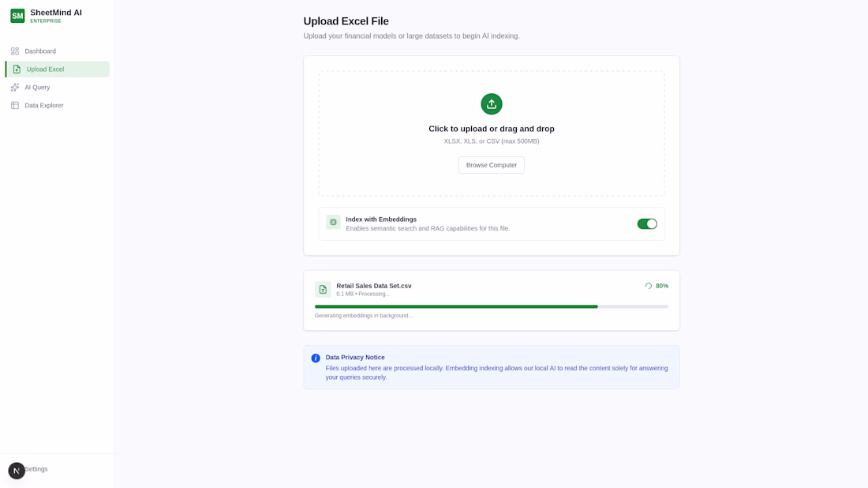868x488 pixels.
Task: Click the Dashboard grid icon
Action: coord(15,51)
